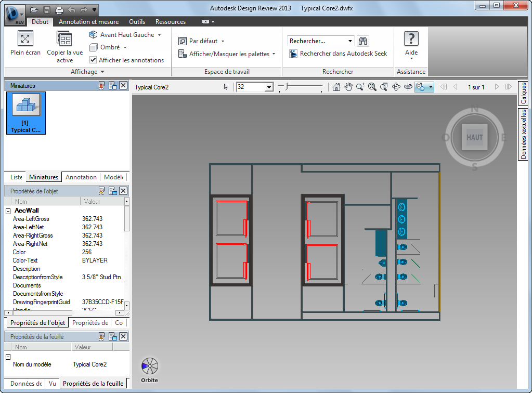The height and width of the screenshot is (393, 532).
Task: Click the Plein écran icon
Action: 25,38
